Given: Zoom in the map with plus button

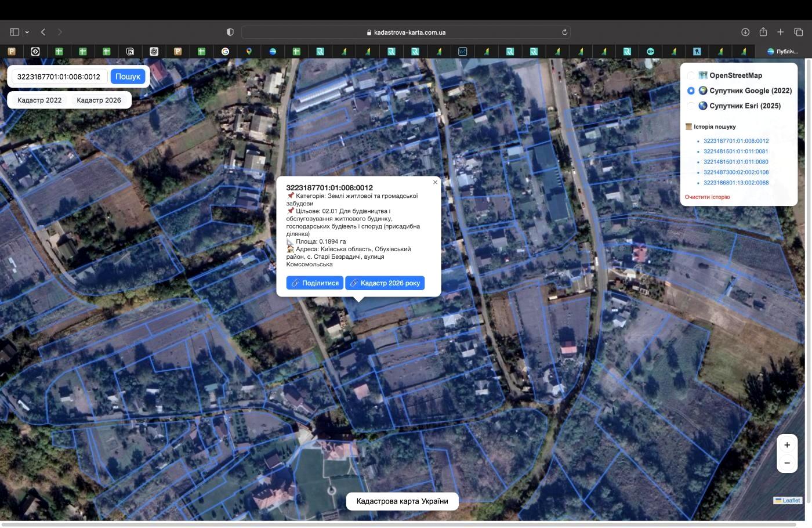Looking at the screenshot, I should click(787, 445).
